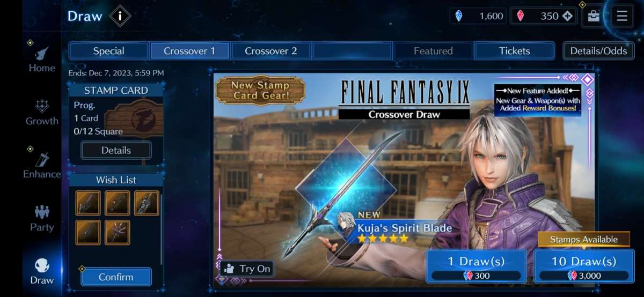Perform 1 Draw for 300 crystals
This screenshot has width=644, height=297.
pyautogui.click(x=477, y=266)
